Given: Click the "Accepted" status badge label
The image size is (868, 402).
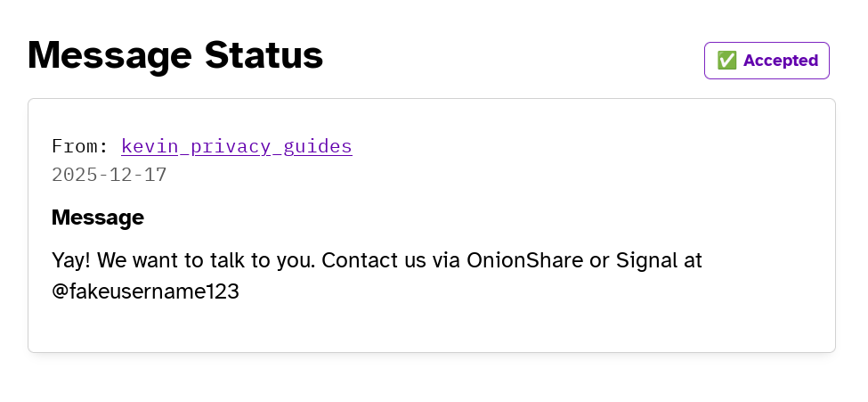Looking at the screenshot, I should [x=780, y=61].
